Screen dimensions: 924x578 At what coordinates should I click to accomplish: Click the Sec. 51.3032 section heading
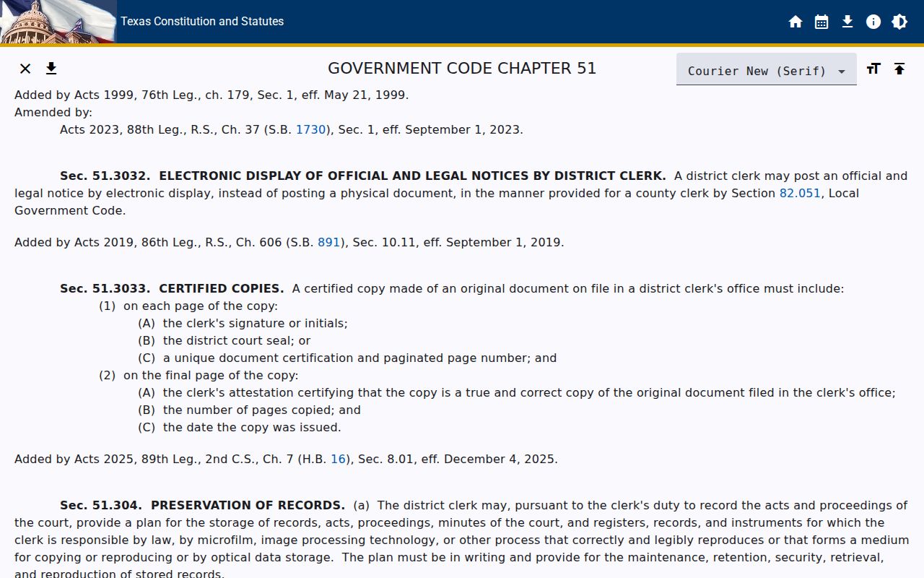(363, 176)
